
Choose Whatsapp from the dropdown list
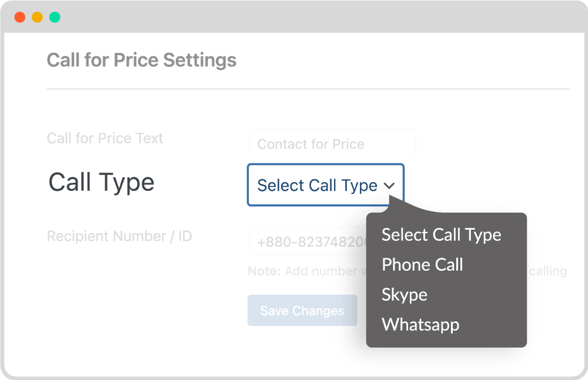pyautogui.click(x=420, y=325)
